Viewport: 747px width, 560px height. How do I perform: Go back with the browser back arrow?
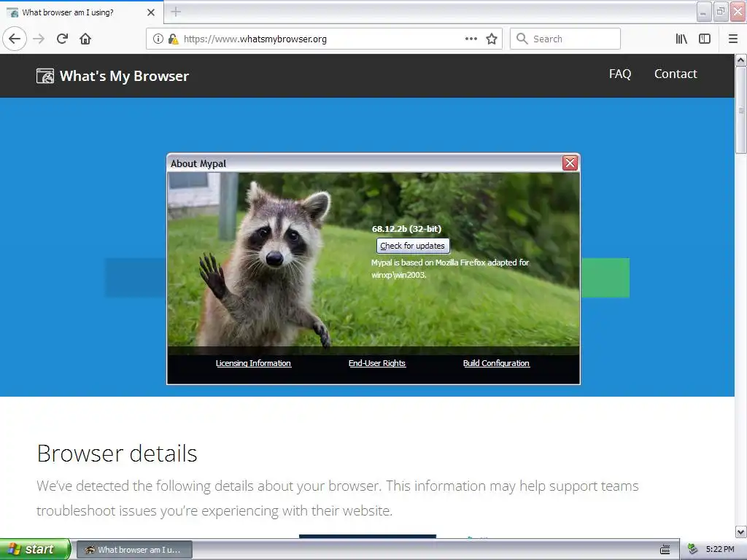(x=15, y=39)
